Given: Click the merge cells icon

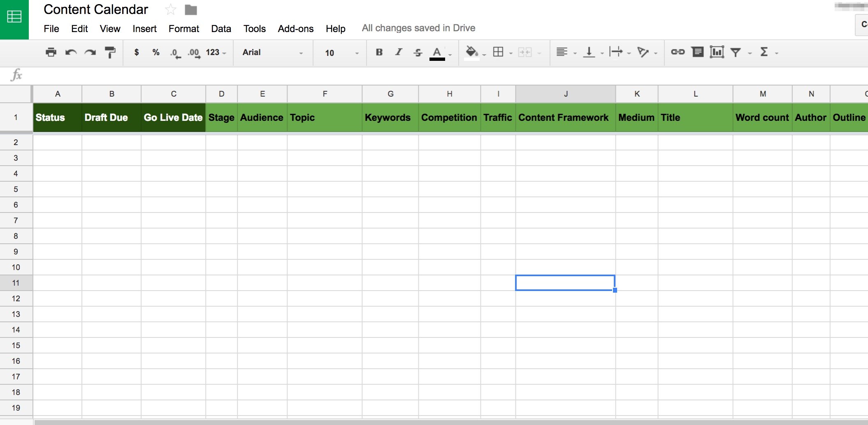Looking at the screenshot, I should (525, 52).
